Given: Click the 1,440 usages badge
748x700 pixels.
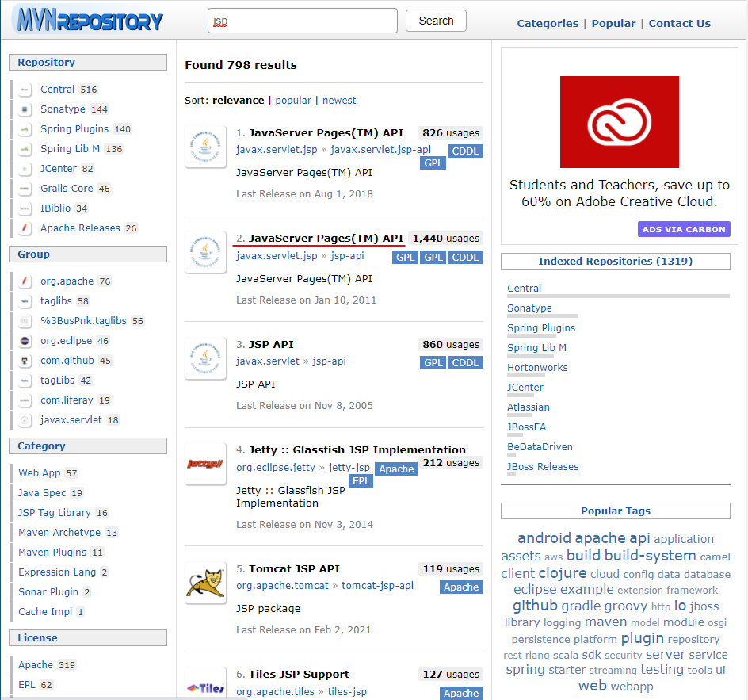Looking at the screenshot, I should 445,238.
